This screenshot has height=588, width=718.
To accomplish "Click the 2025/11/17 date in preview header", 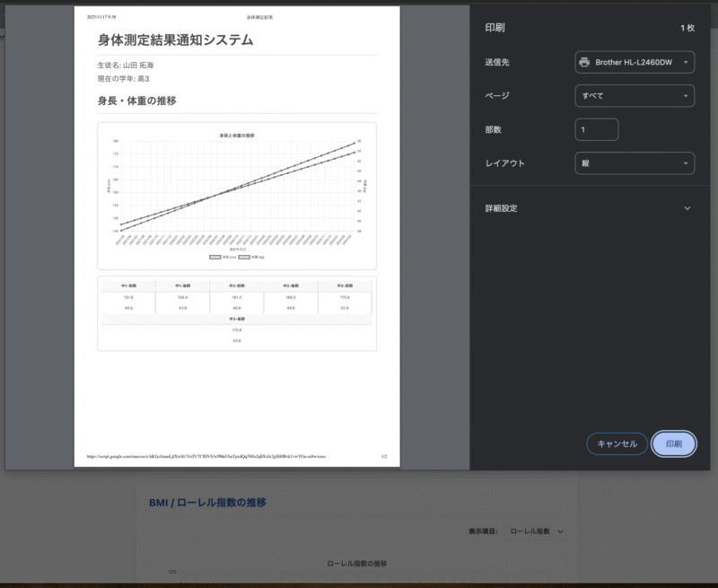I will tap(101, 17).
